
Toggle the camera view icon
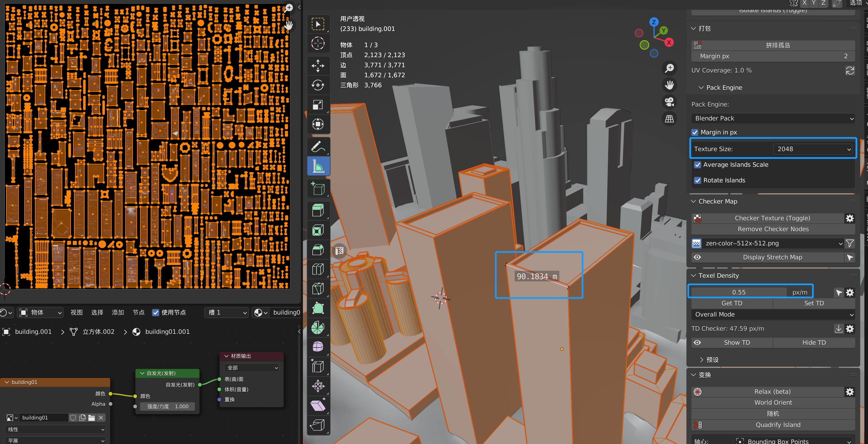(669, 102)
